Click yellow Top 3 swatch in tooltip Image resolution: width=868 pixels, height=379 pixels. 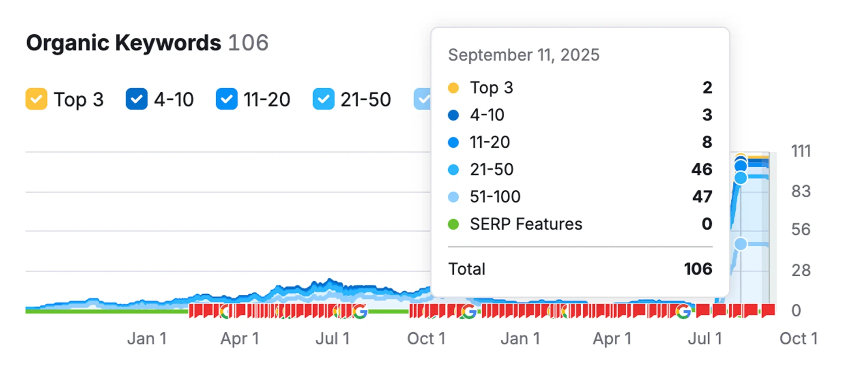[x=453, y=88]
